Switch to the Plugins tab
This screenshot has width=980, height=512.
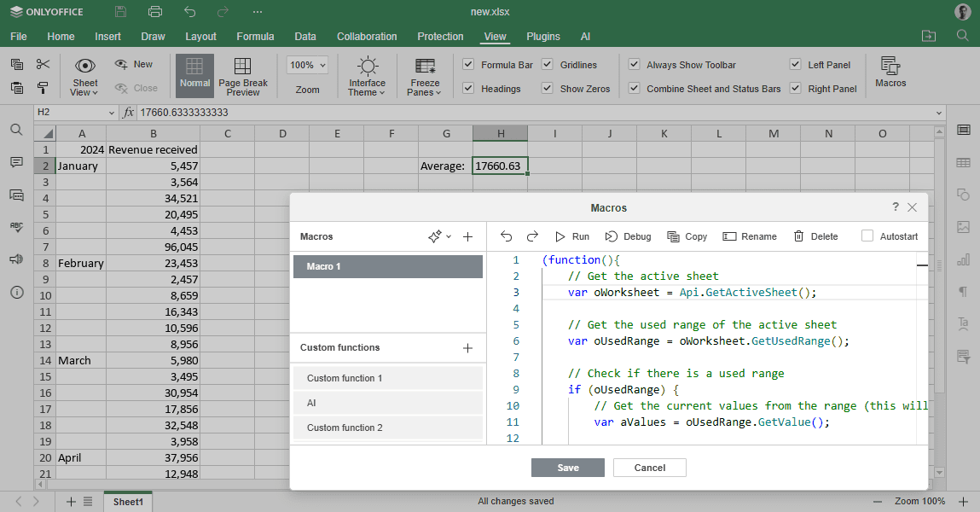click(x=543, y=36)
